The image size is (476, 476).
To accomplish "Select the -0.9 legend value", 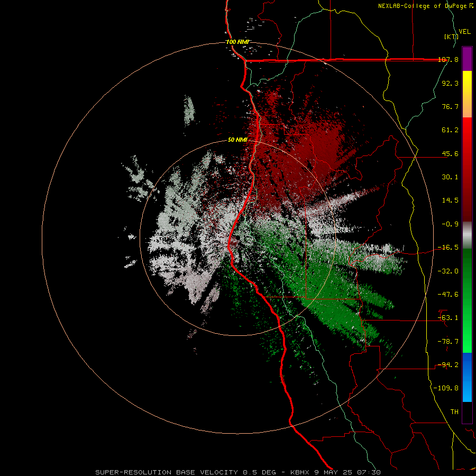I will [450, 224].
